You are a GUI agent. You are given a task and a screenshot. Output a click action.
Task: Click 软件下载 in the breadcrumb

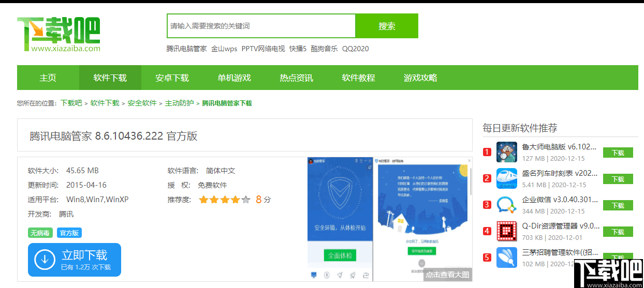[105, 103]
